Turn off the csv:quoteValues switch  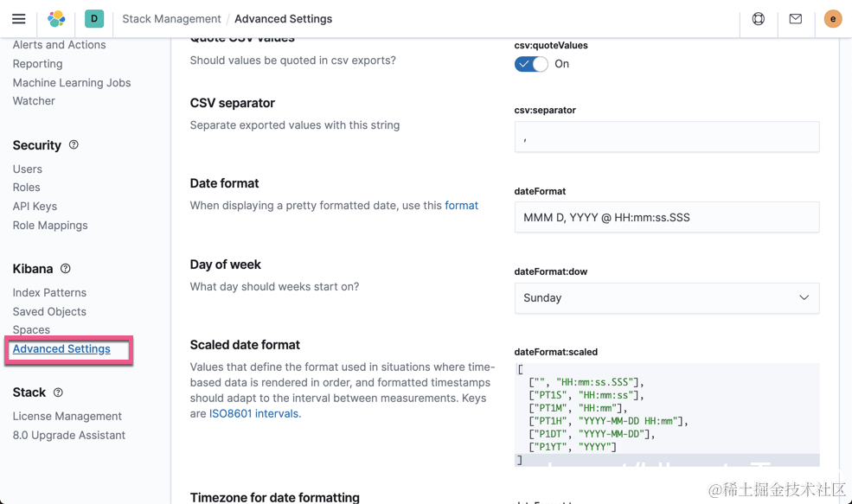pyautogui.click(x=531, y=64)
